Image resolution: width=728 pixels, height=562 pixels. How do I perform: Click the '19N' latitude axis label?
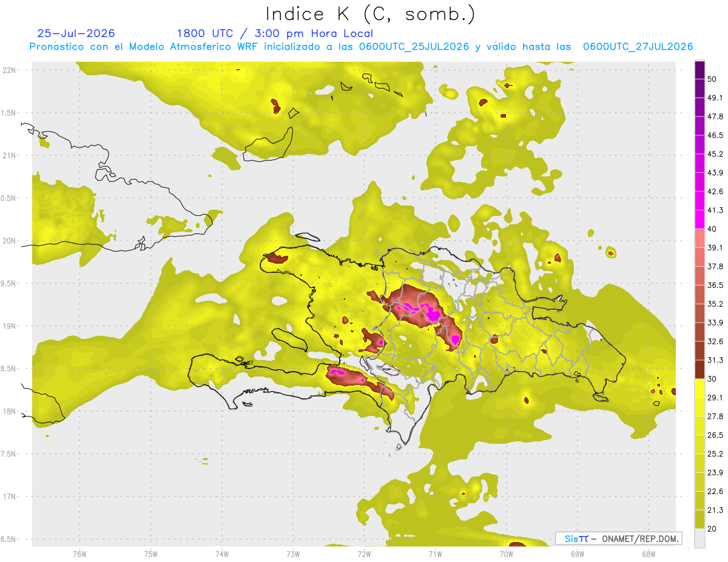(x=10, y=326)
